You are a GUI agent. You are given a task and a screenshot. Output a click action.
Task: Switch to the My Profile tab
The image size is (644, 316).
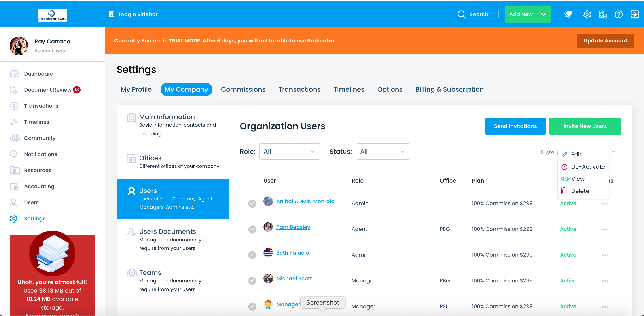(x=136, y=89)
